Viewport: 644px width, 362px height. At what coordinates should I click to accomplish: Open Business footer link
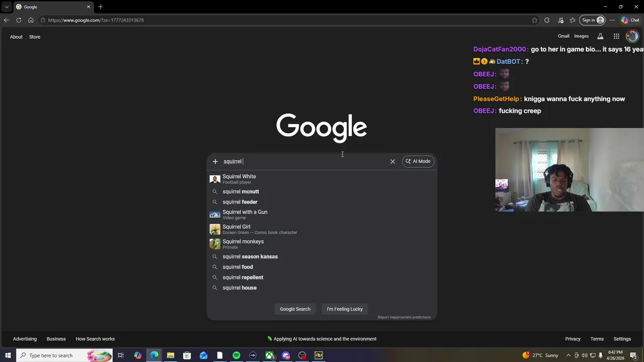coord(56,339)
